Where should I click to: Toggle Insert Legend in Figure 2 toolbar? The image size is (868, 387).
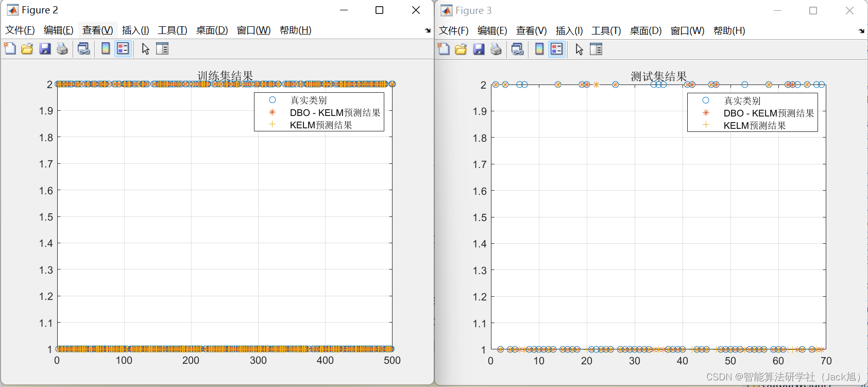[x=123, y=48]
